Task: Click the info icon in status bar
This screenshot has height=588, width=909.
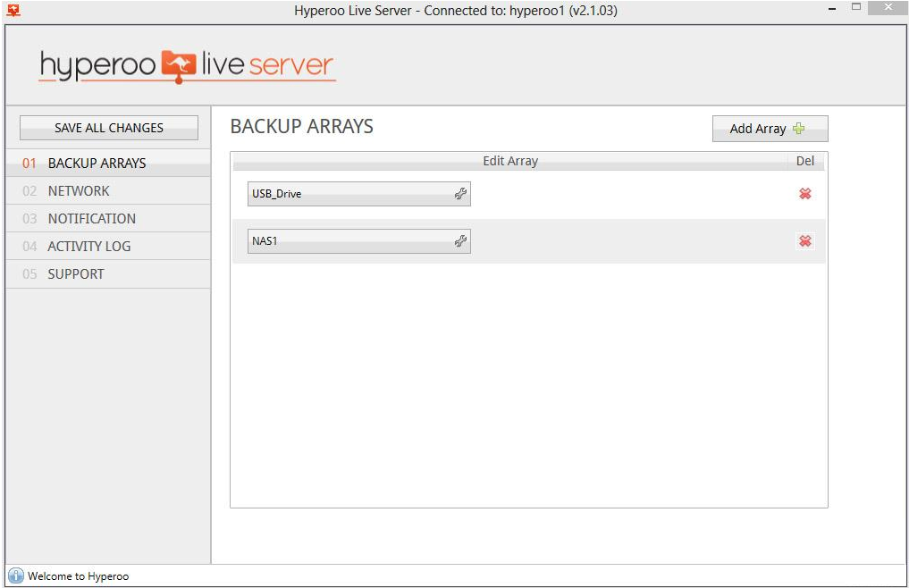Action: pyautogui.click(x=16, y=576)
